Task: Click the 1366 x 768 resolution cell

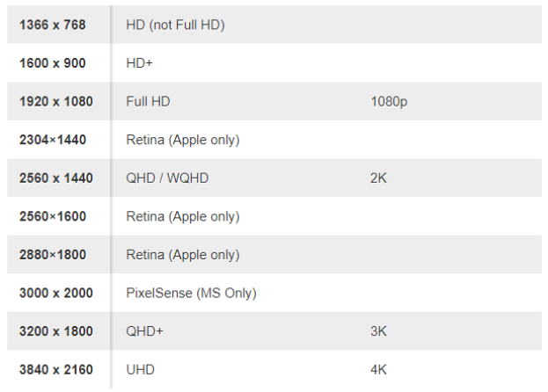Action: pos(53,25)
